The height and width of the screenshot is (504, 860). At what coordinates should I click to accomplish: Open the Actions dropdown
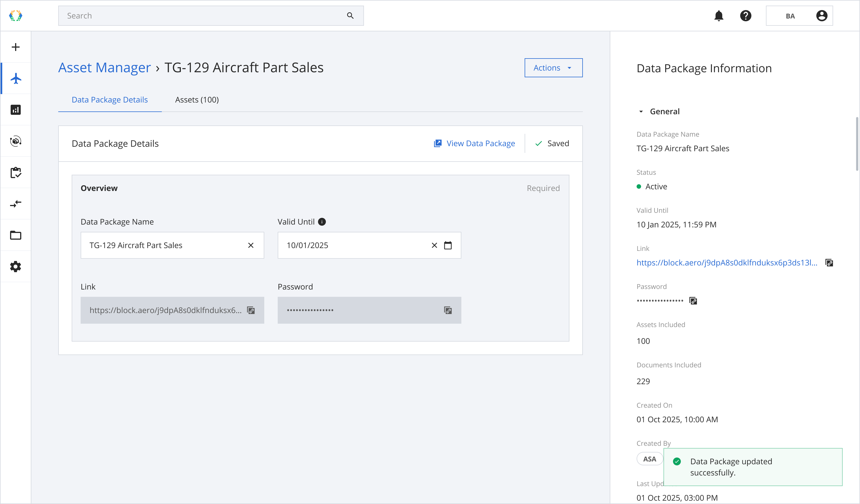click(x=553, y=68)
